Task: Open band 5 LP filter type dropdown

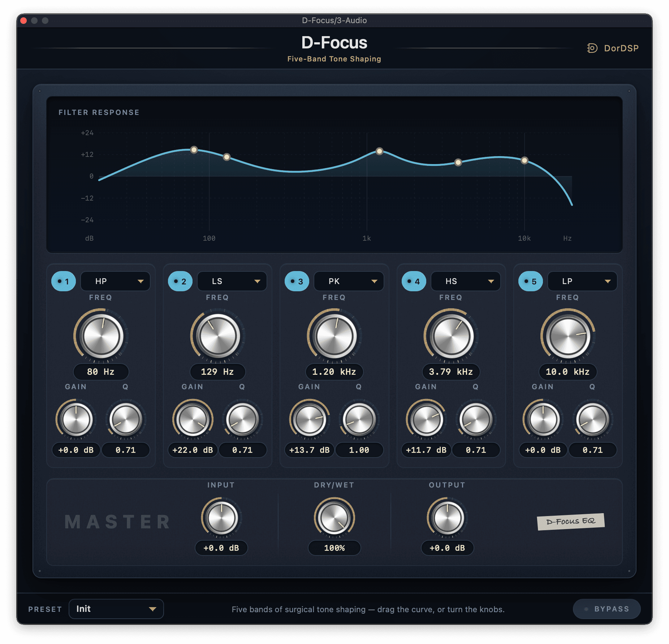Action: [583, 281]
